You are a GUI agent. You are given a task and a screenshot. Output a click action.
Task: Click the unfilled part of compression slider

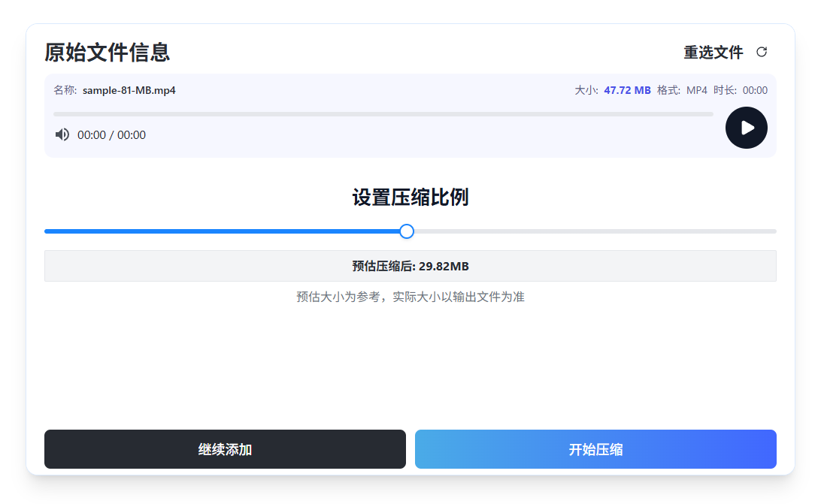click(x=595, y=231)
